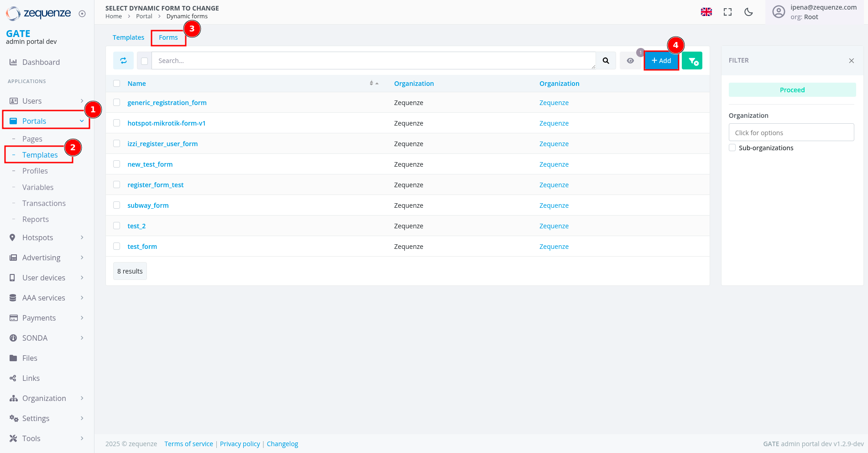
Task: Open Profiles in the sidebar
Action: (35, 171)
